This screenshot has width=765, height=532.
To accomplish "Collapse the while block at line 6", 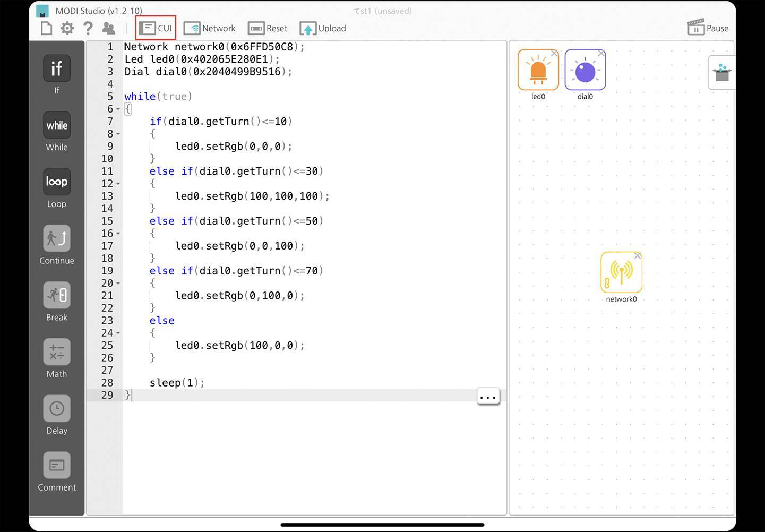I will pos(118,109).
